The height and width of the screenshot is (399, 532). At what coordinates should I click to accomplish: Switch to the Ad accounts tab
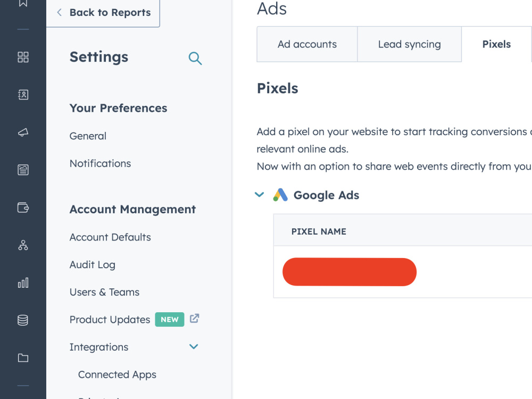pyautogui.click(x=307, y=44)
